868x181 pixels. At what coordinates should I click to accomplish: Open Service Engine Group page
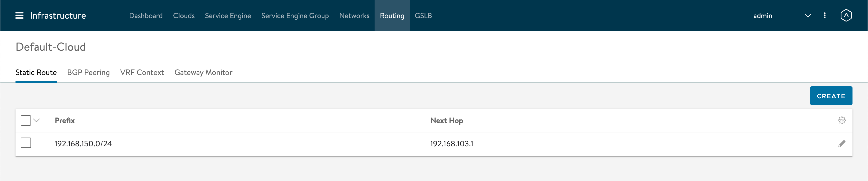[x=295, y=16]
